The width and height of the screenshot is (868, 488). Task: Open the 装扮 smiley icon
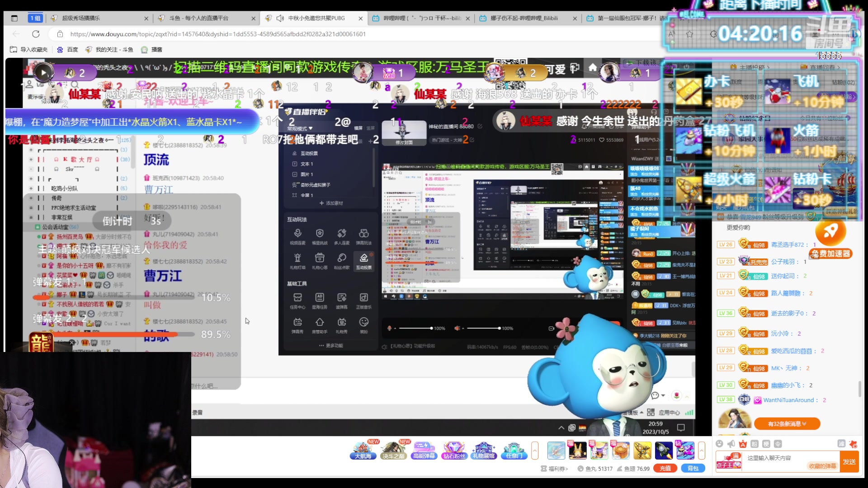click(364, 325)
